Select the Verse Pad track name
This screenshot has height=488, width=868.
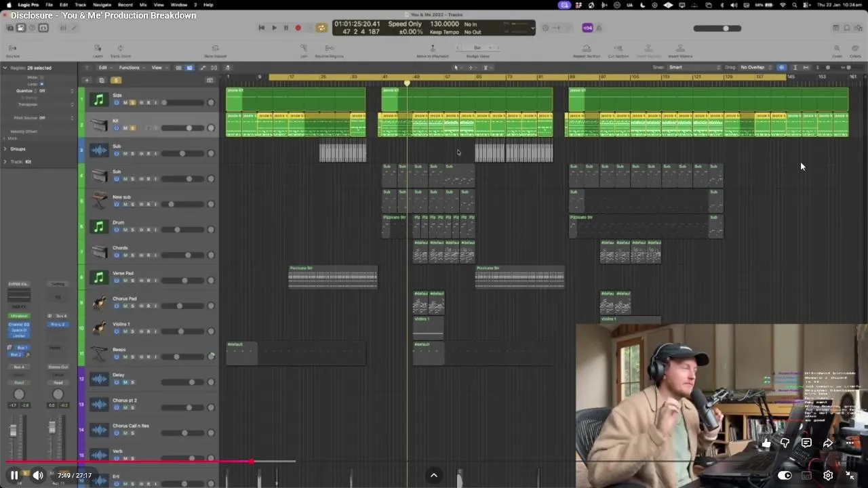(x=123, y=273)
